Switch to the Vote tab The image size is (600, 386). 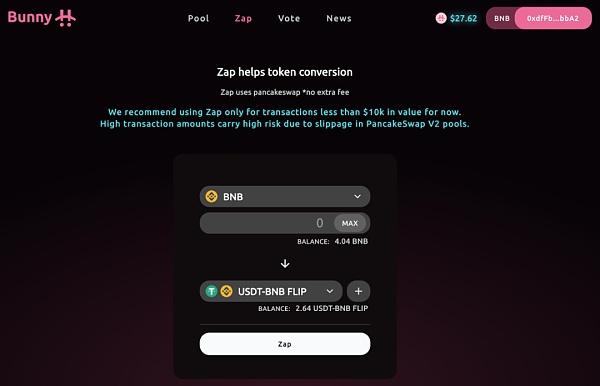click(x=289, y=18)
